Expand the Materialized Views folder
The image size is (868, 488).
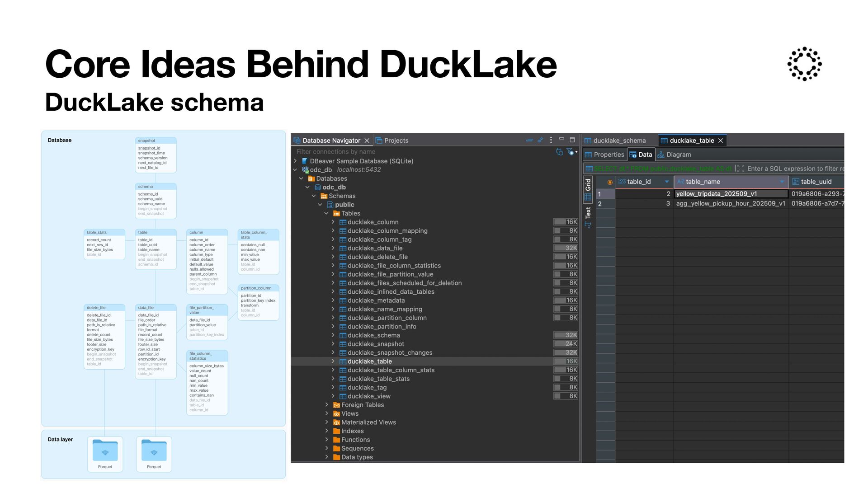[327, 422]
